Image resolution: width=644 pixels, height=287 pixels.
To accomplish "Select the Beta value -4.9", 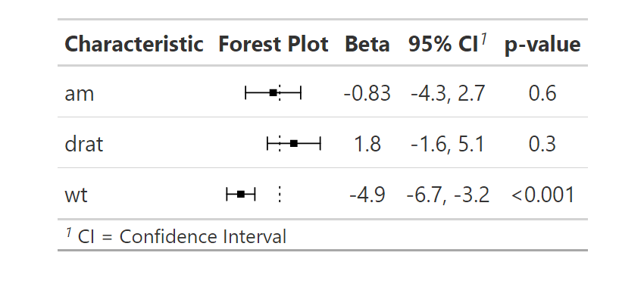I will (x=367, y=195).
